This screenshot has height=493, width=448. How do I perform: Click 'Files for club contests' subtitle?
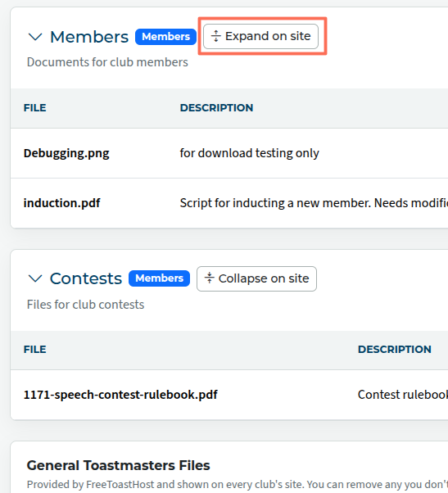pos(85,305)
